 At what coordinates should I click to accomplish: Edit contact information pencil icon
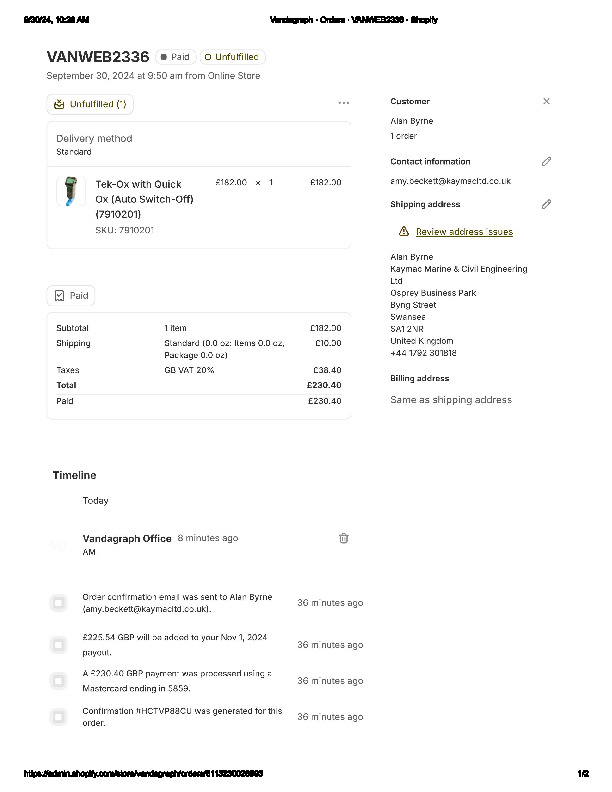tap(546, 161)
